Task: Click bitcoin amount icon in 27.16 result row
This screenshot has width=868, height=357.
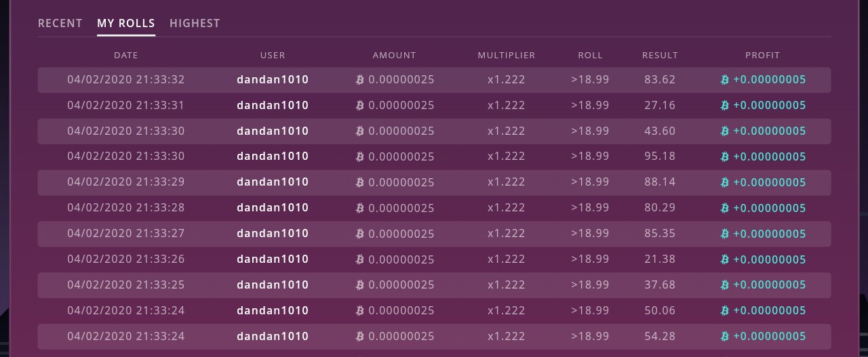Action: (360, 106)
